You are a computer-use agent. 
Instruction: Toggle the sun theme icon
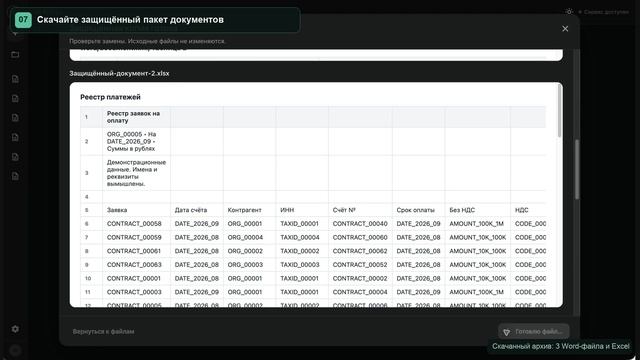coord(569,12)
